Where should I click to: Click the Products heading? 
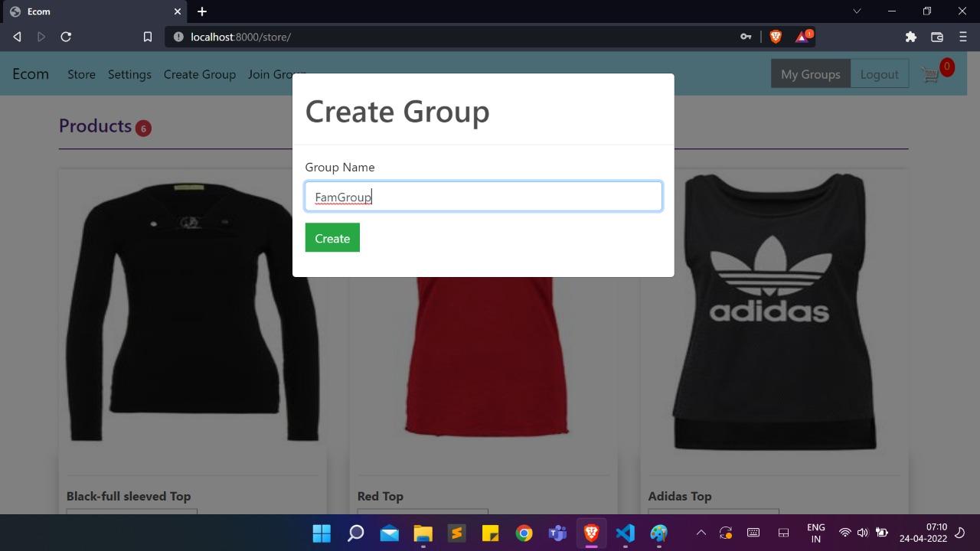tap(95, 126)
